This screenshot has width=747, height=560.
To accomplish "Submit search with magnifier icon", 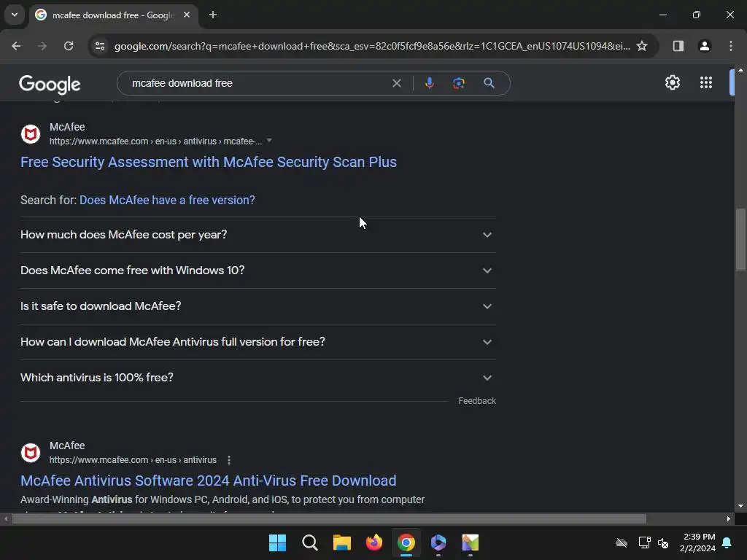I will (489, 83).
